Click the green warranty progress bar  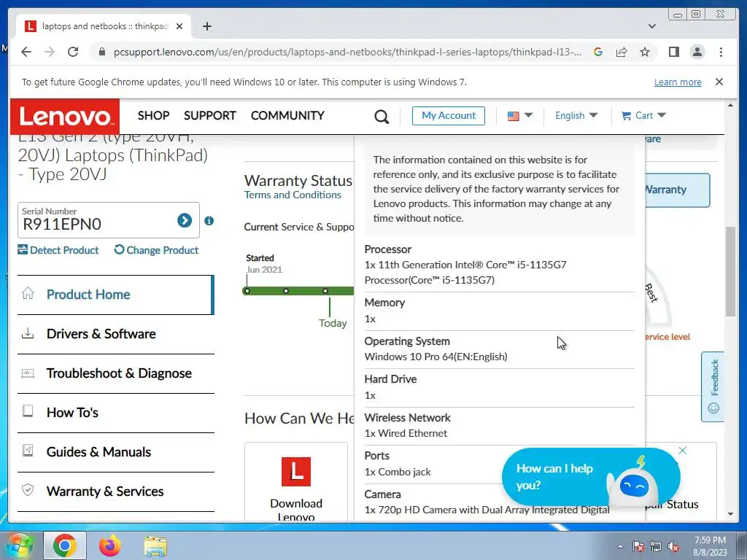click(298, 291)
